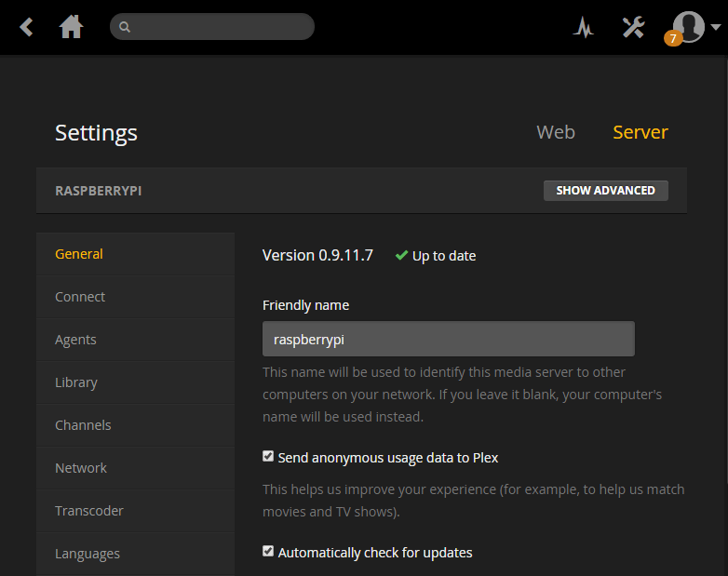
Task: Open the Agents settings section
Action: click(75, 340)
